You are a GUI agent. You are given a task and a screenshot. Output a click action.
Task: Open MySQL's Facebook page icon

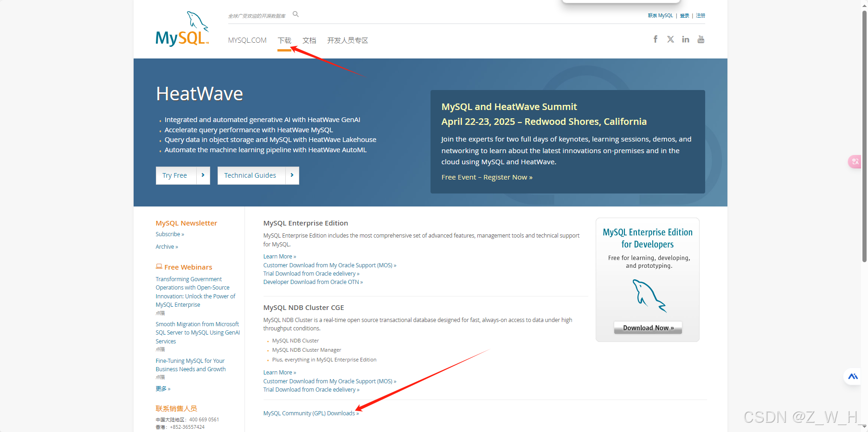click(656, 39)
